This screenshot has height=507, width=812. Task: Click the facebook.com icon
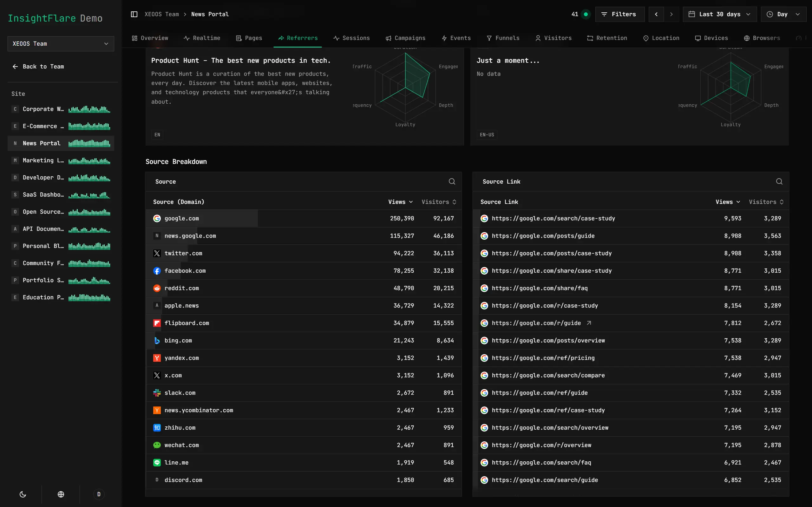(x=157, y=271)
